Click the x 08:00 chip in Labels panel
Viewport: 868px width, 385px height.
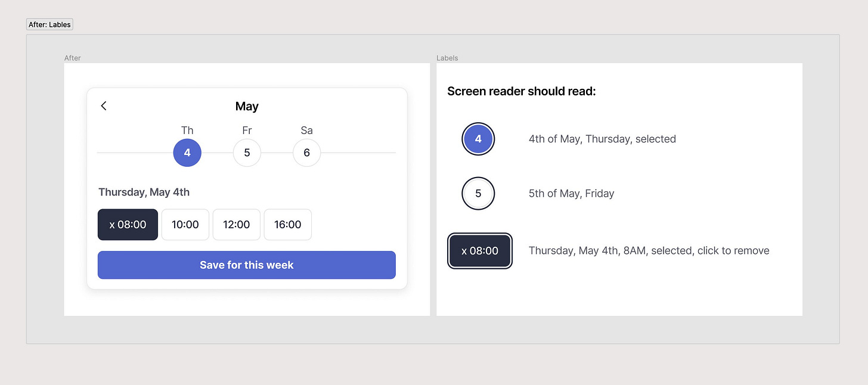click(x=480, y=250)
